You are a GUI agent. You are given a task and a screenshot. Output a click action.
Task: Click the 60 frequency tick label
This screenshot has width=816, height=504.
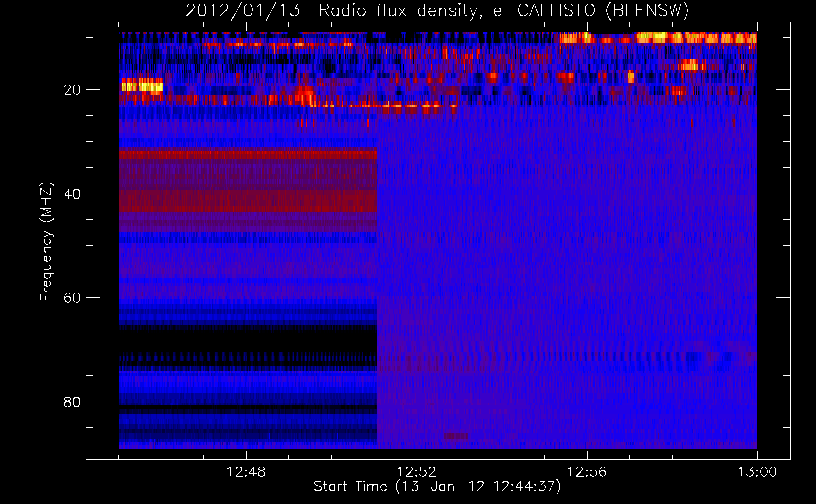[73, 298]
